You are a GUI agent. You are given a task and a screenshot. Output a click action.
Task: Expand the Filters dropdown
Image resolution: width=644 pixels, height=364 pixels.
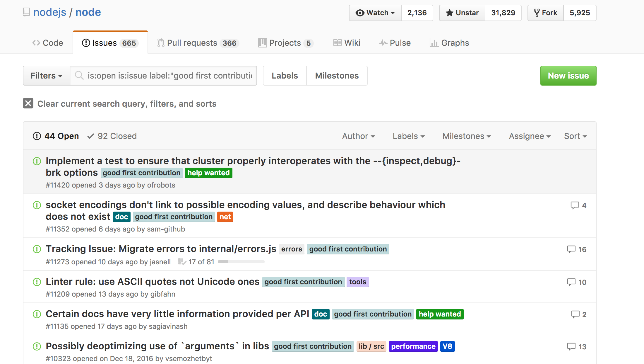46,76
